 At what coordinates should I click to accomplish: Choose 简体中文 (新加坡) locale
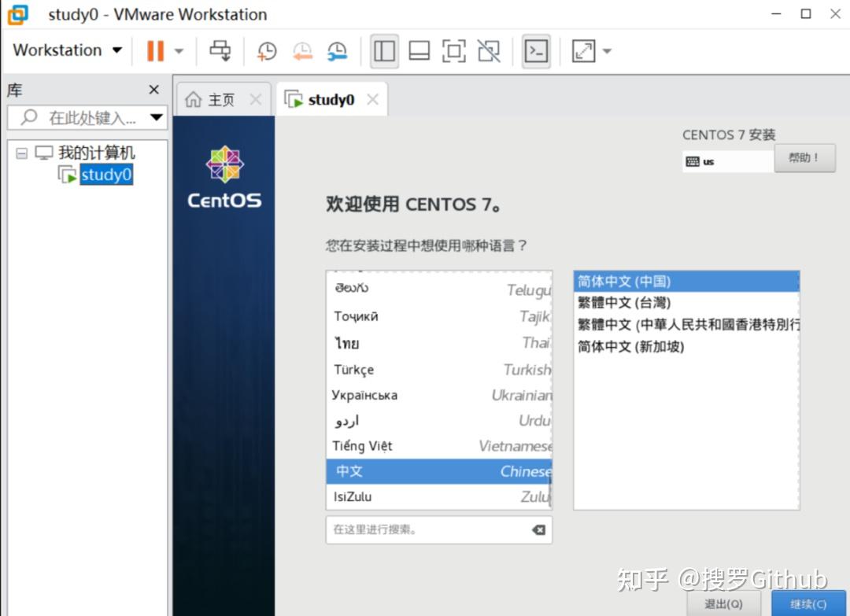(686, 345)
